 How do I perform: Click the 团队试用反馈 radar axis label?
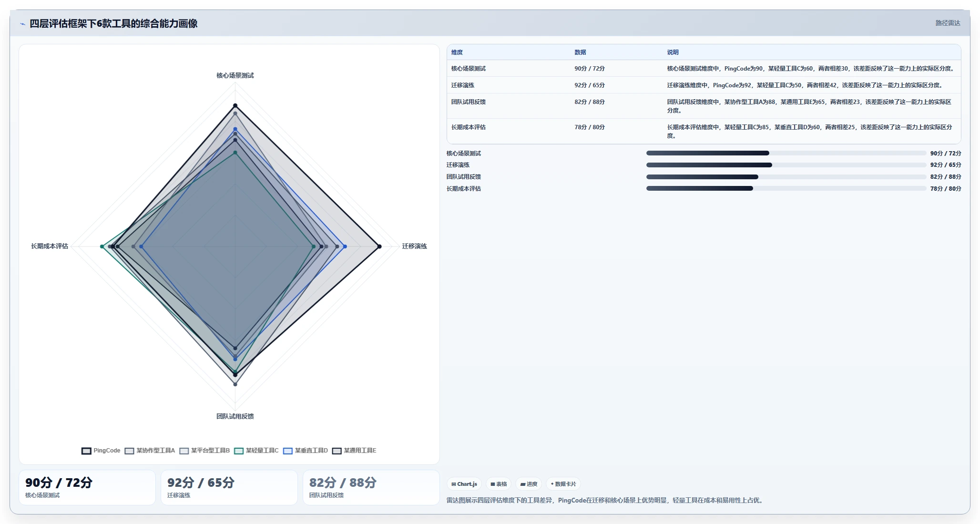point(235,416)
